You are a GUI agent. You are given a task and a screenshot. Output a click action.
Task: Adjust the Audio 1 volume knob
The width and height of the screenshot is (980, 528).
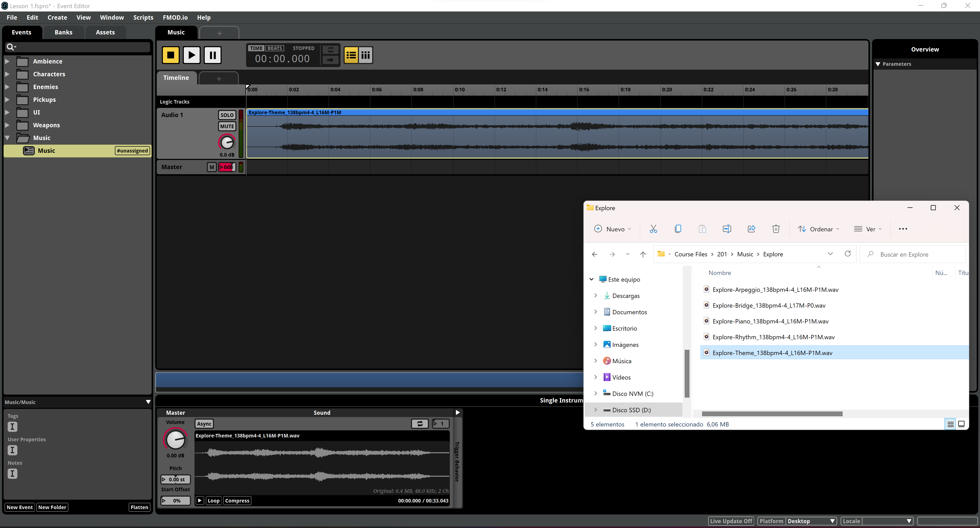pos(227,142)
